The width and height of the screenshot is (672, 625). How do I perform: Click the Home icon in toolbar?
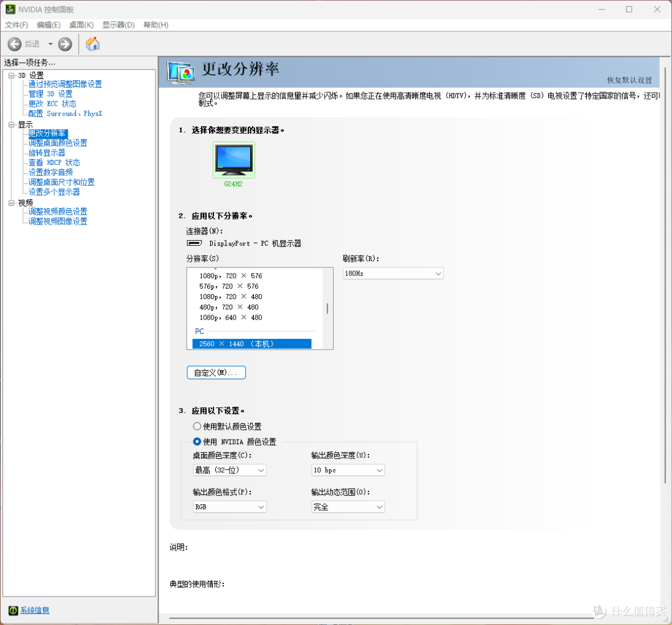point(93,44)
